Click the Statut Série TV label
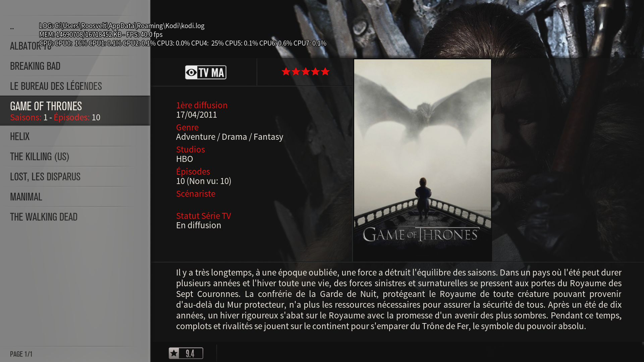 coord(204,216)
